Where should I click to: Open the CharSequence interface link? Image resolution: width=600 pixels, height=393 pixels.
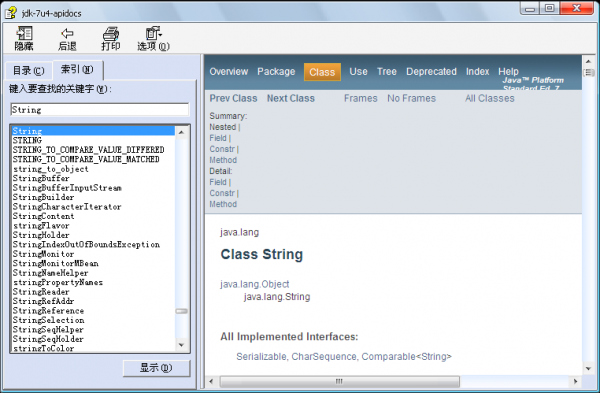(x=324, y=357)
